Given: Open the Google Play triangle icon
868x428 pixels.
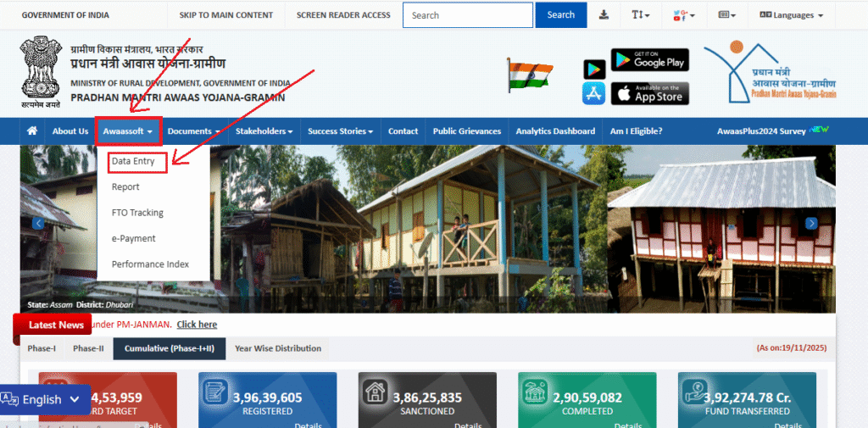Looking at the screenshot, I should pos(594,69).
